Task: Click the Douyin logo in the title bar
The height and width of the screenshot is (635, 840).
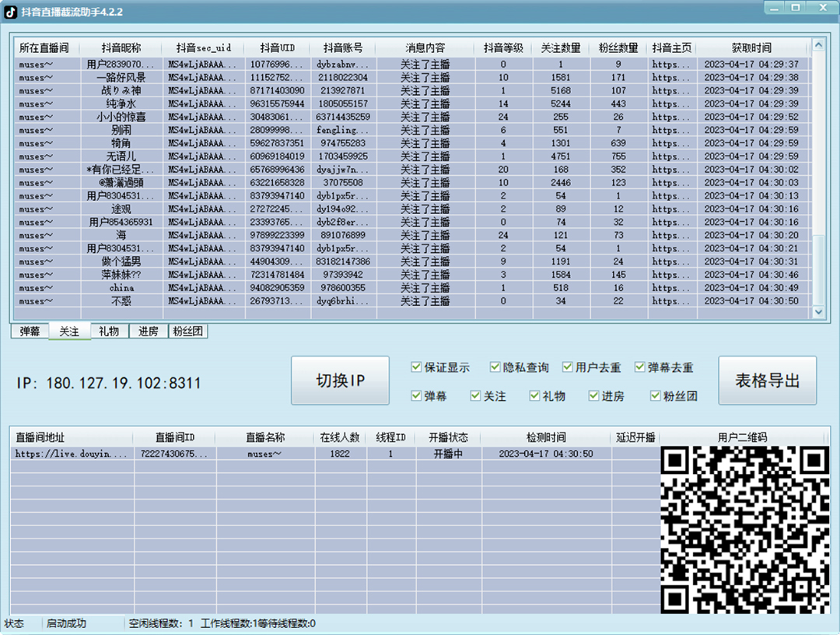Action: pyautogui.click(x=11, y=12)
